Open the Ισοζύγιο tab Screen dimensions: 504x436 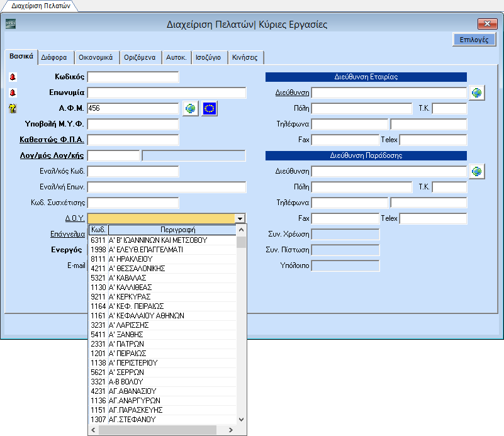click(208, 57)
